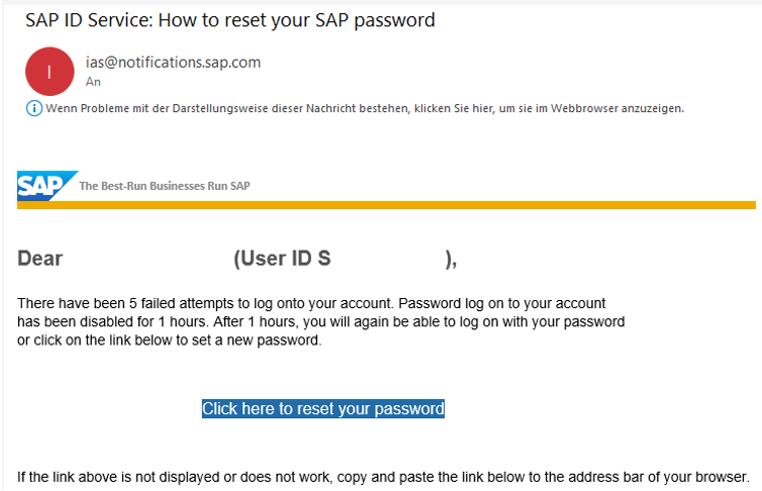Click the closing parenthesis after the user ID
Image resolution: width=762 pixels, height=491 pixels.
pos(450,259)
